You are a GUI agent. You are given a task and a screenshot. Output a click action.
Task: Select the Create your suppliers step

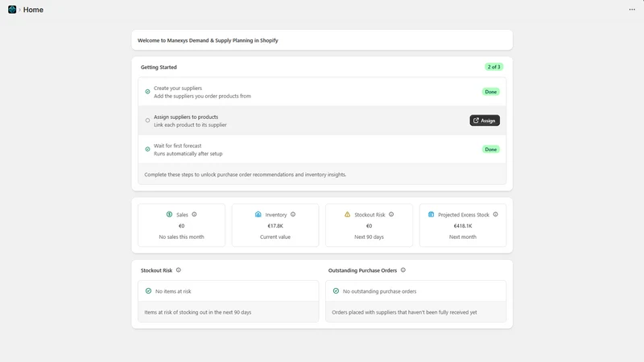click(x=322, y=92)
